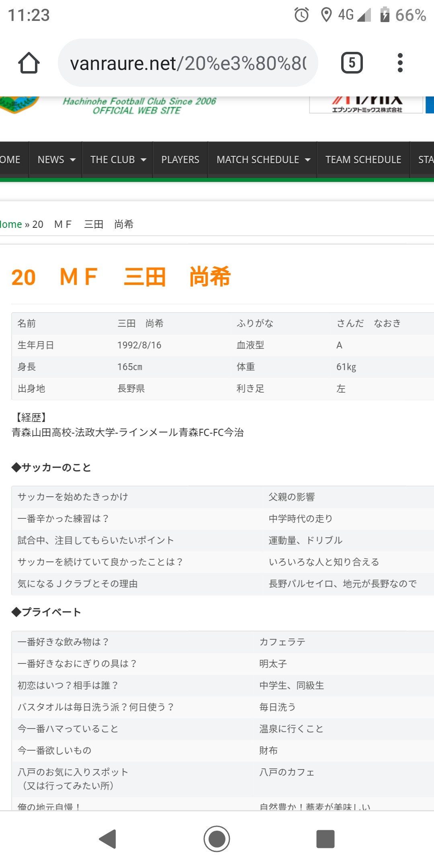Viewport: 434px width, 868px height.
Task: Focus the vanraure.net address bar
Action: (x=188, y=63)
